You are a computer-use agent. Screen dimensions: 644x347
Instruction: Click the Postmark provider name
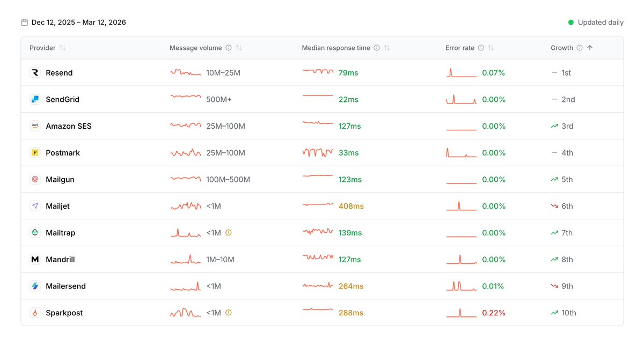tap(63, 153)
